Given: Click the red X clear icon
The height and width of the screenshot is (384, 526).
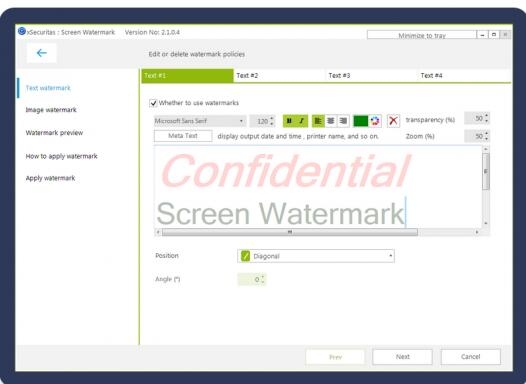Looking at the screenshot, I should pos(393,121).
